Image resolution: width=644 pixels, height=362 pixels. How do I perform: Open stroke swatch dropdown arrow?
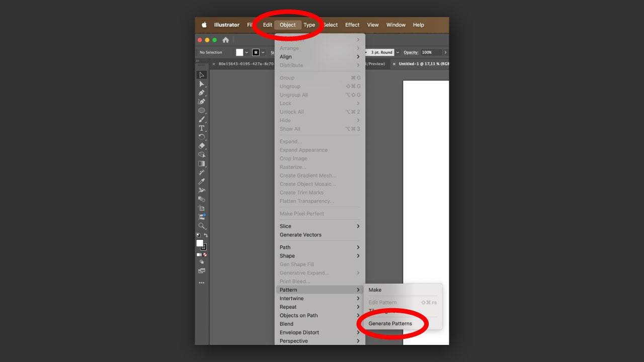(263, 52)
